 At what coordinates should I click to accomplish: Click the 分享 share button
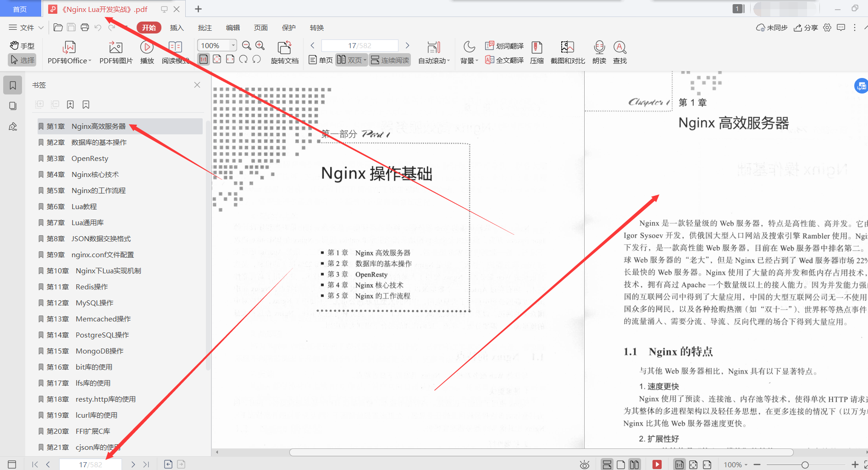pyautogui.click(x=806, y=28)
